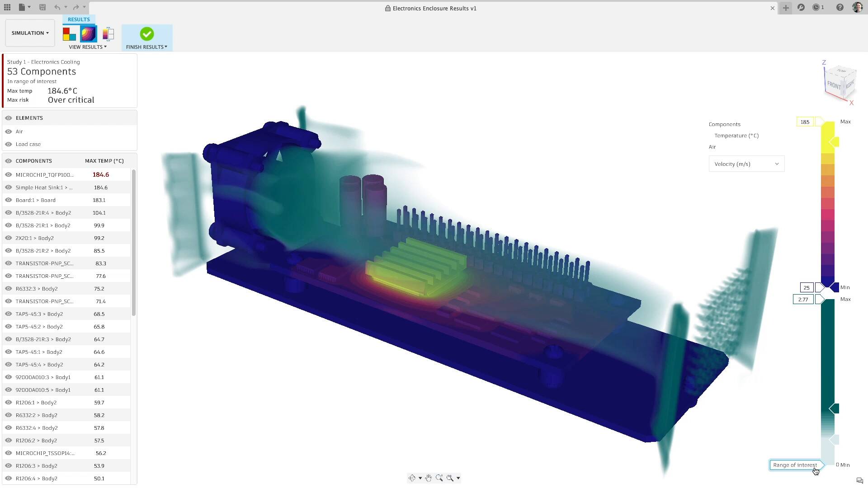
Task: Open the user profile avatar
Action: (x=857, y=8)
